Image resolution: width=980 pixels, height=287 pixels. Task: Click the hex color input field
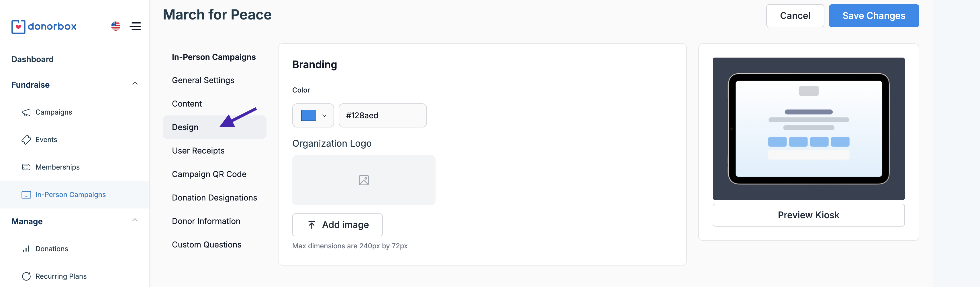tap(382, 115)
